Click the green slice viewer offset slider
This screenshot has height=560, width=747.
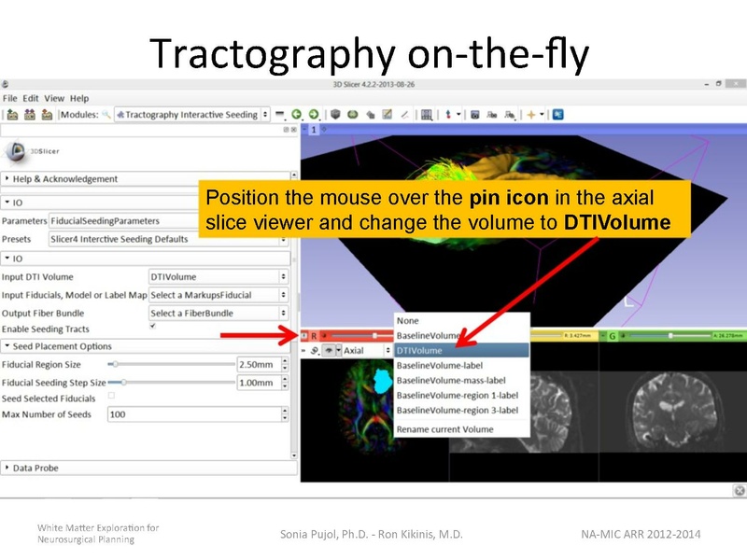pyautogui.click(x=669, y=336)
